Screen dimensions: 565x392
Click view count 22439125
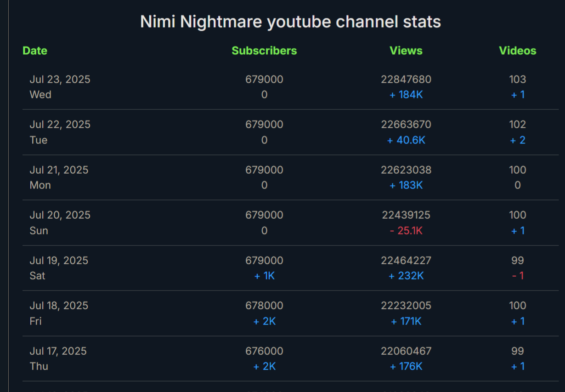(x=406, y=215)
